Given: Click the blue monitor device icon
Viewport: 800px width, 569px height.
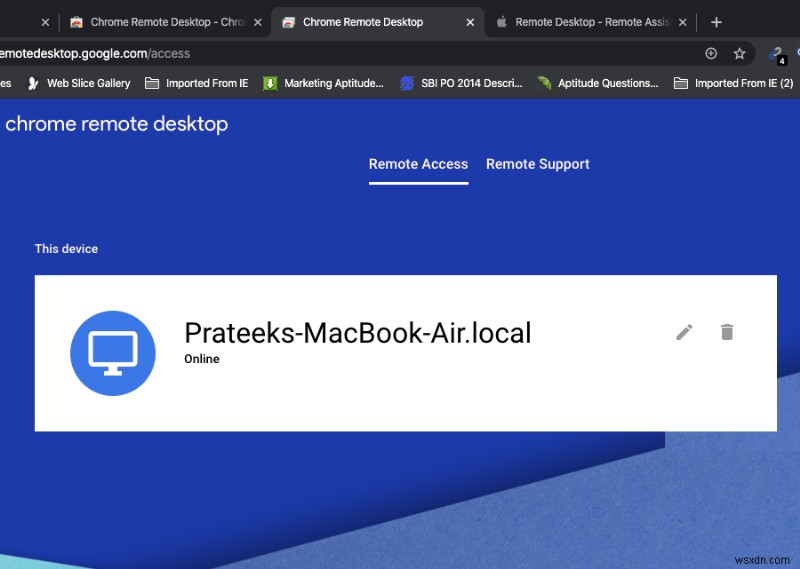Looking at the screenshot, I should 113,353.
